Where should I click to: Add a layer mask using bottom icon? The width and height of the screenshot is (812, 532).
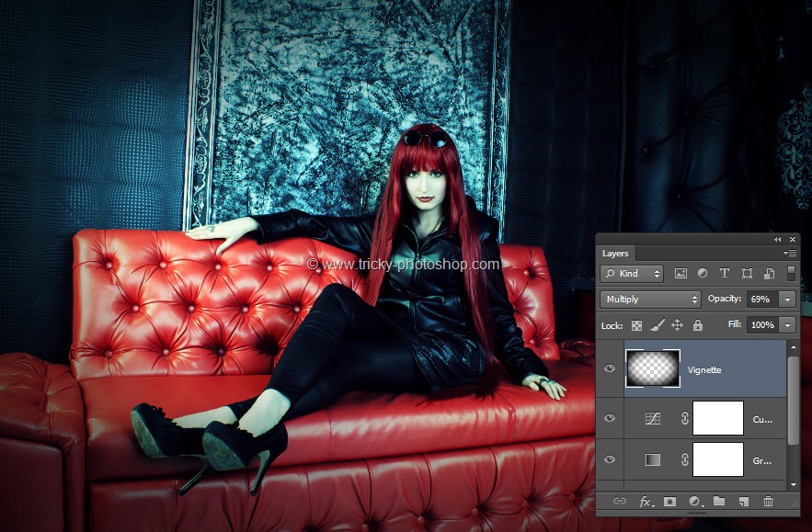[x=670, y=502]
